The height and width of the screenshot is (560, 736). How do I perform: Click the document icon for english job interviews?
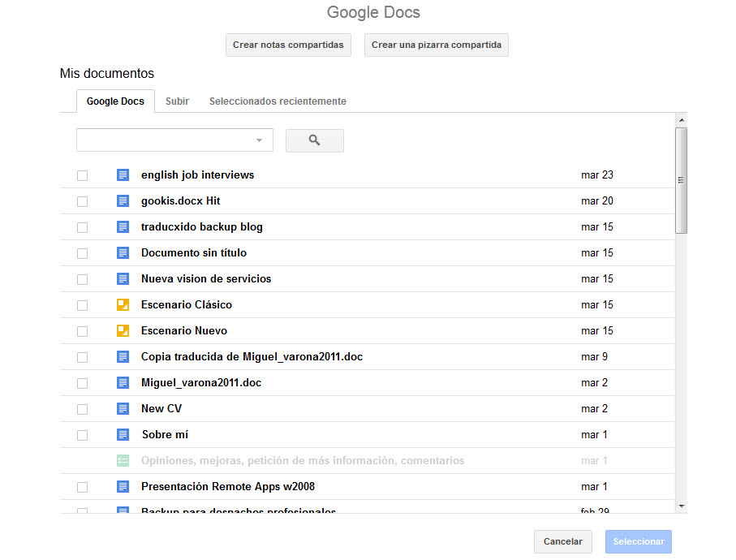[x=123, y=175]
